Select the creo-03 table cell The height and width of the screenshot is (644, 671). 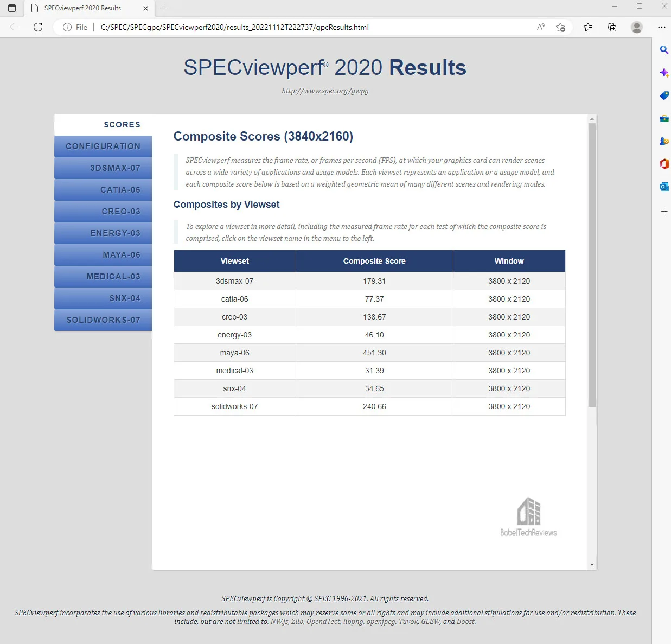[x=235, y=317]
